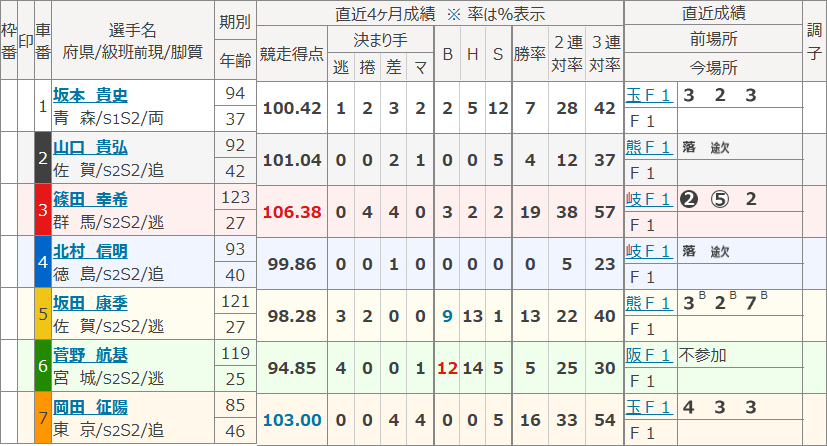Click the 捲 sub-column header
The width and height of the screenshot is (827, 446).
tap(367, 67)
